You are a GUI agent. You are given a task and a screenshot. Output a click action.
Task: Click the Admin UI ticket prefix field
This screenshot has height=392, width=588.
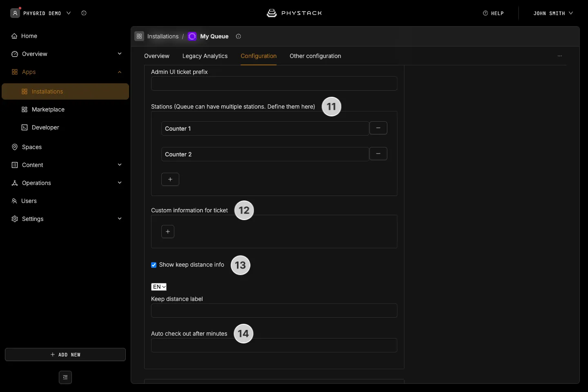[x=274, y=83]
